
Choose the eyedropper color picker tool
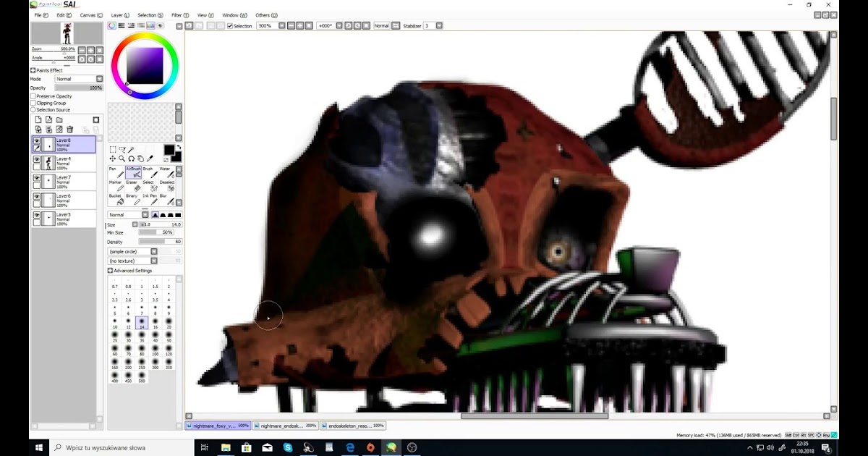point(150,159)
